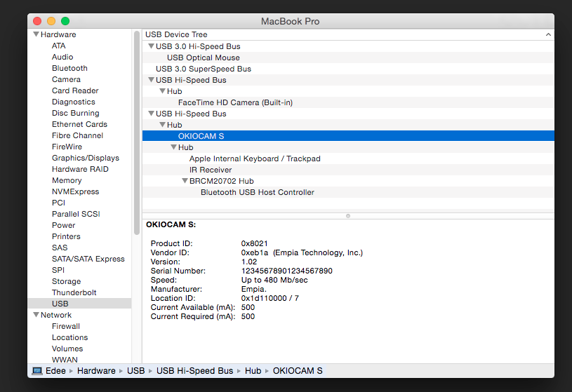
Task: Collapse the Hardware section in sidebar
Action: (36, 34)
